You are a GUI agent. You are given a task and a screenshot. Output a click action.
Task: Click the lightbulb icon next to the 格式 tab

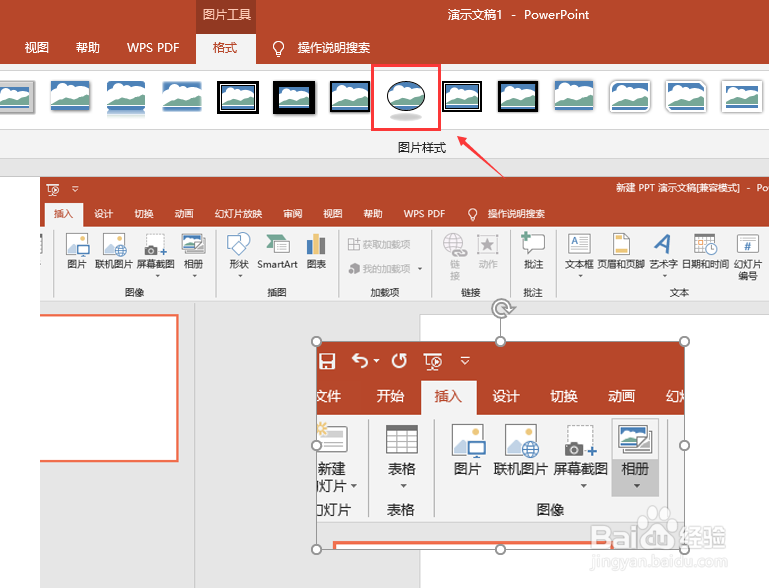278,49
